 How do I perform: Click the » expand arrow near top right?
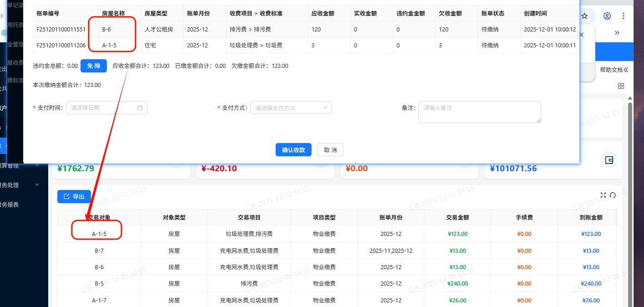[617, 33]
